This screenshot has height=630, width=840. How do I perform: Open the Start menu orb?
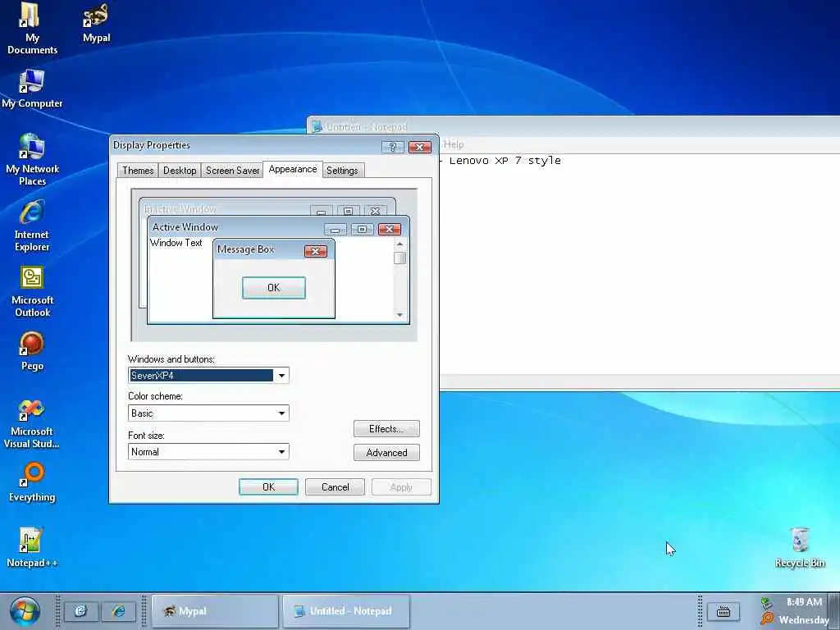coord(25,611)
